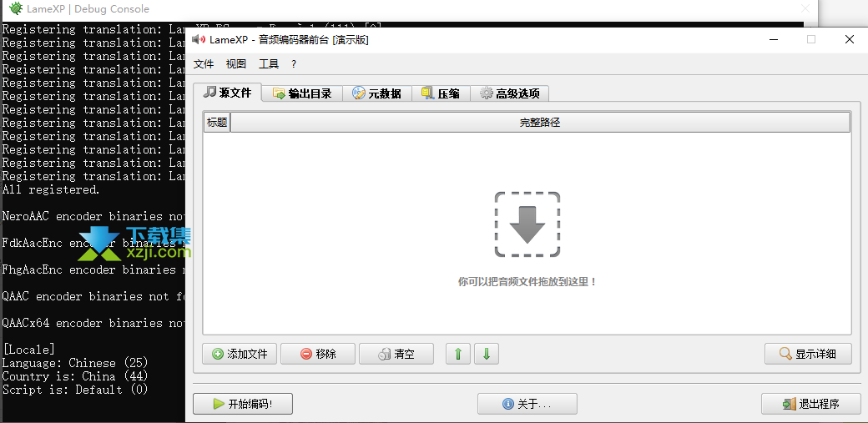Click the 添加文件 button
Image resolution: width=868 pixels, height=423 pixels.
pyautogui.click(x=240, y=354)
